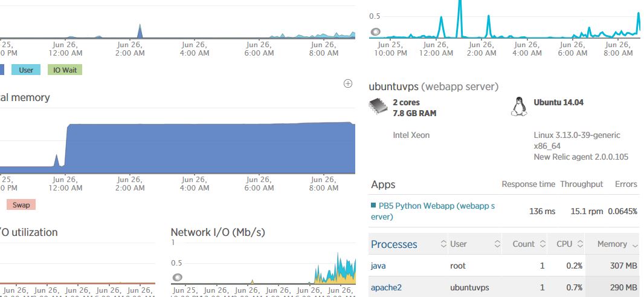Click the plus icon above the memory chart
The width and height of the screenshot is (644, 297).
[347, 83]
